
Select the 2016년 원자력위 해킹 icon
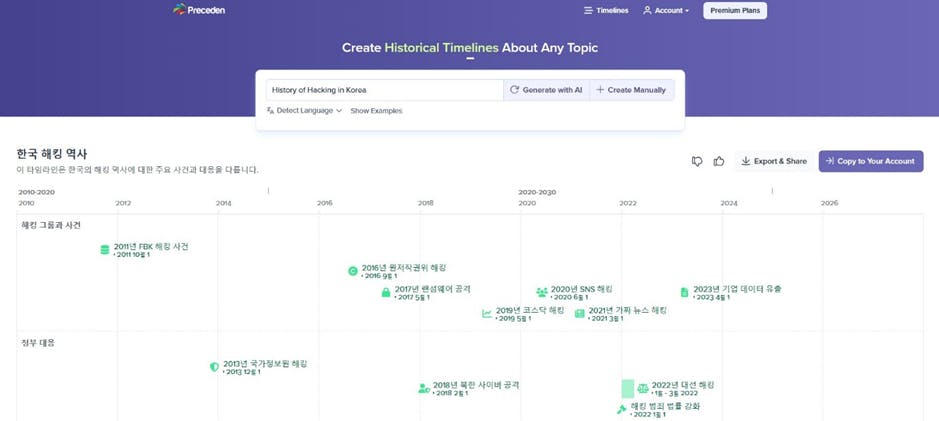(x=353, y=271)
